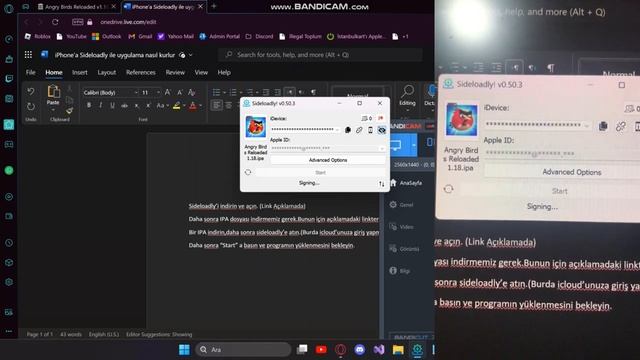Reload the browser page

point(55,22)
